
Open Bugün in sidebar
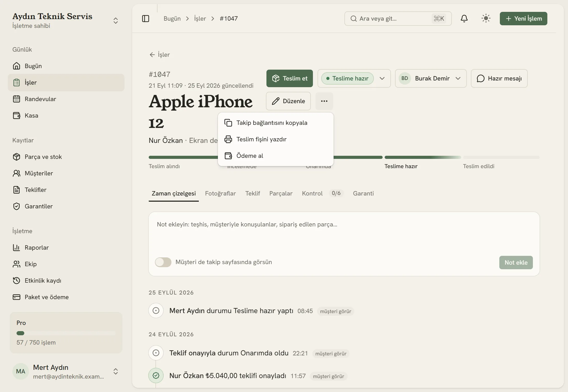pos(66,66)
